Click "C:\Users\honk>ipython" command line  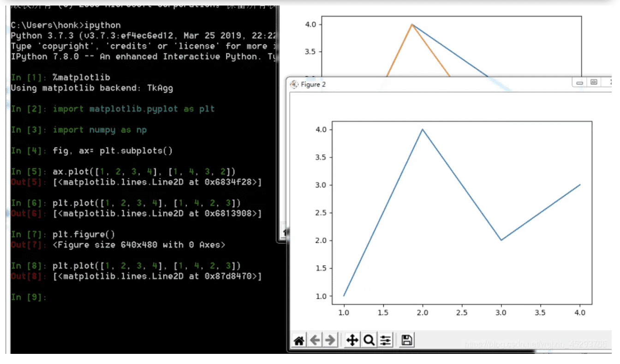click(x=66, y=25)
